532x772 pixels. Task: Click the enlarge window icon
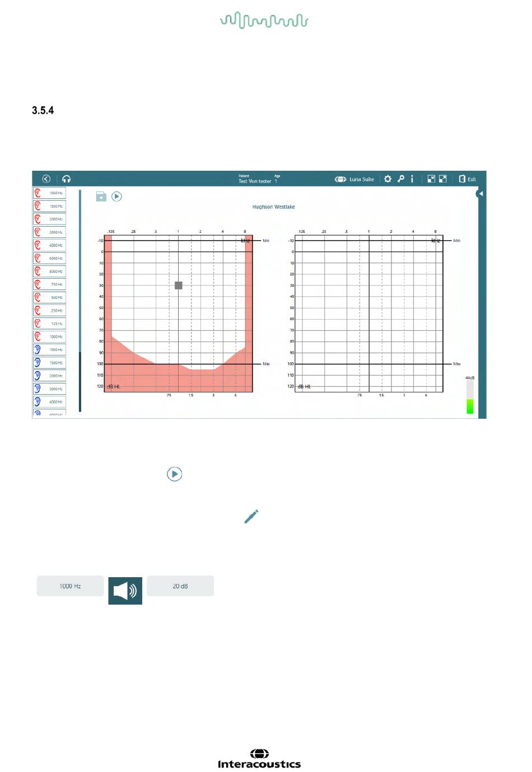(443, 179)
